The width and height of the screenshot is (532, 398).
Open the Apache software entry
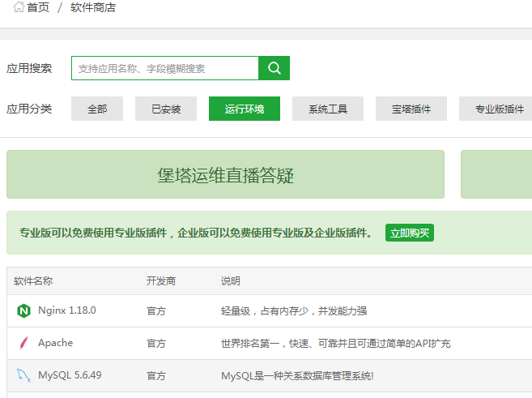tap(56, 343)
